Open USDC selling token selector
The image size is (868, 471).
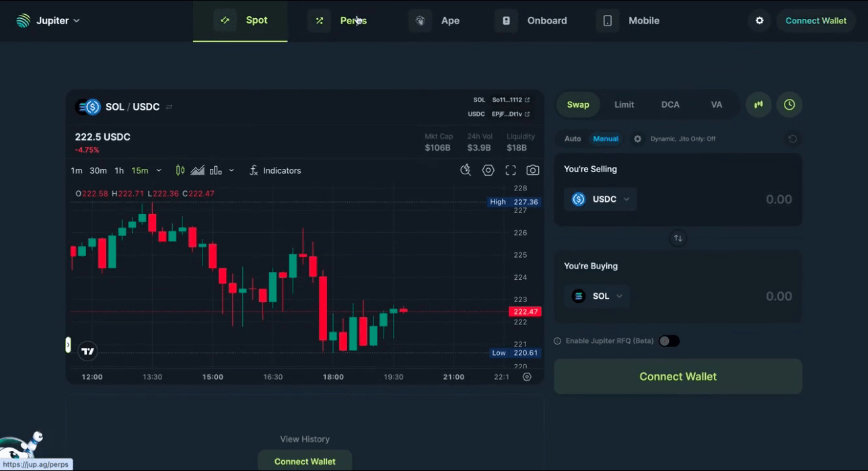pos(601,199)
